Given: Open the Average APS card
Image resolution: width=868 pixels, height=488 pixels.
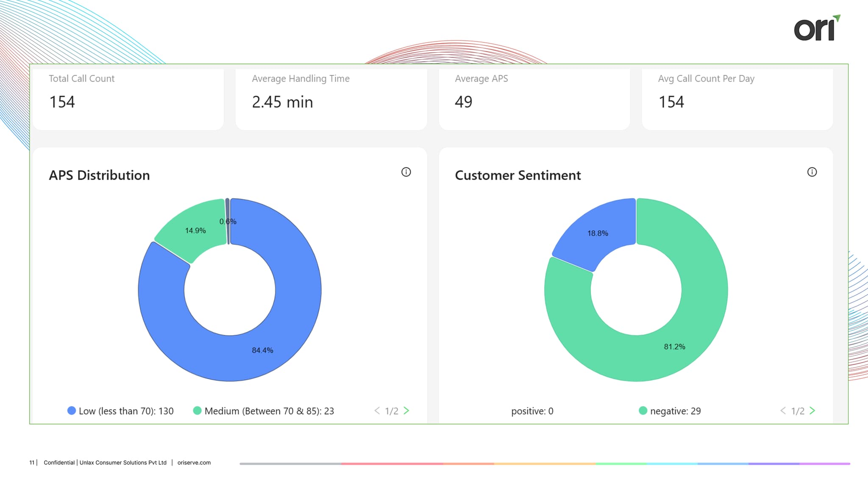Looking at the screenshot, I should click(534, 98).
